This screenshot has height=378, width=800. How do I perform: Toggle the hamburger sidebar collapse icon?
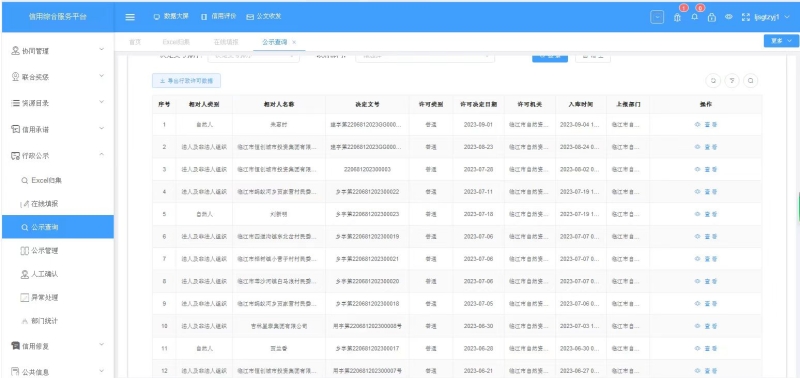point(130,17)
